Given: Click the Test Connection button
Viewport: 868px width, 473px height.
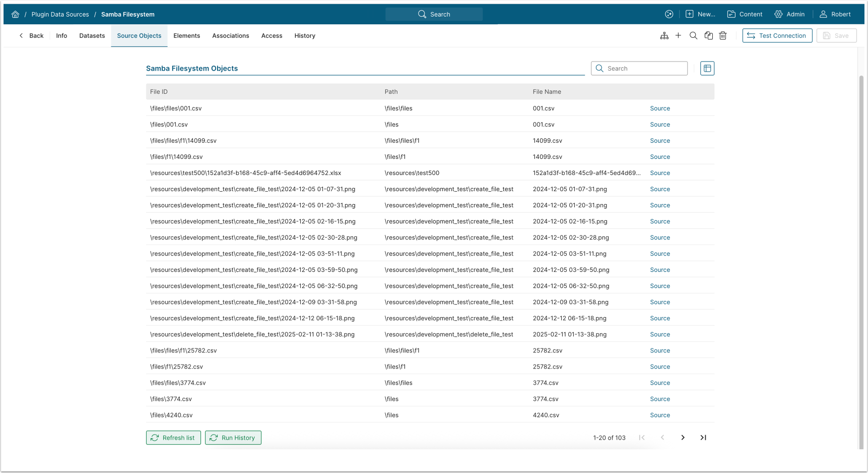Looking at the screenshot, I should (777, 36).
